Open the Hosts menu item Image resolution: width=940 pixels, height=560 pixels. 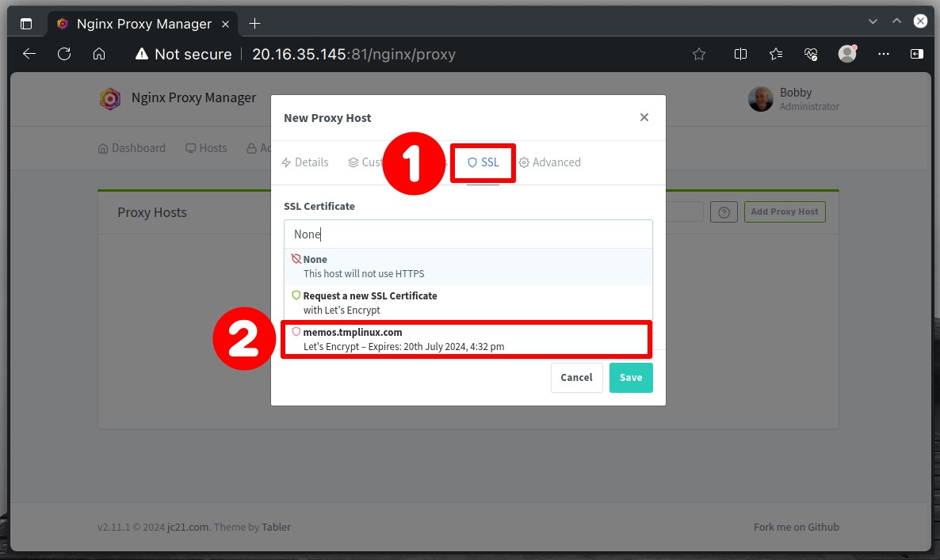coord(206,148)
